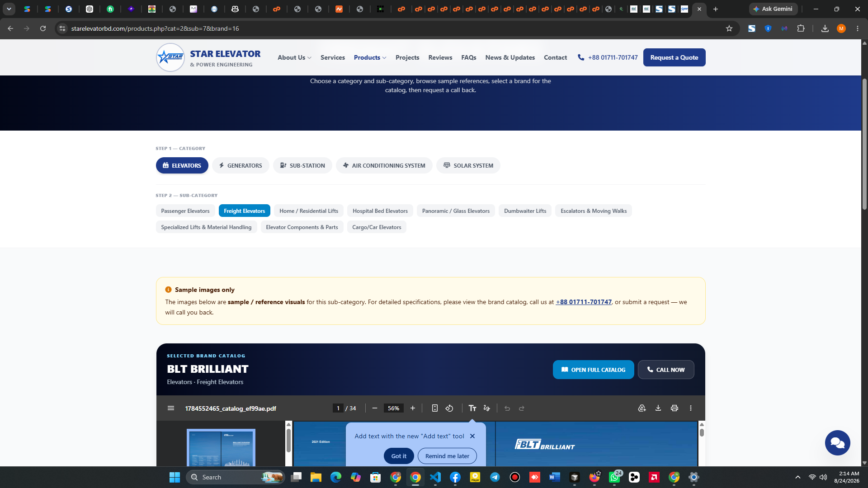This screenshot has width=868, height=488.
Task: Open the tab search dropdown in Chrome
Action: (x=9, y=9)
